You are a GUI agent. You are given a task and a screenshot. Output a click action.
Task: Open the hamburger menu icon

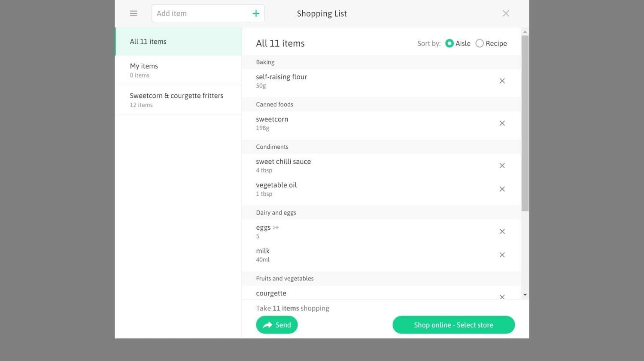click(x=134, y=14)
